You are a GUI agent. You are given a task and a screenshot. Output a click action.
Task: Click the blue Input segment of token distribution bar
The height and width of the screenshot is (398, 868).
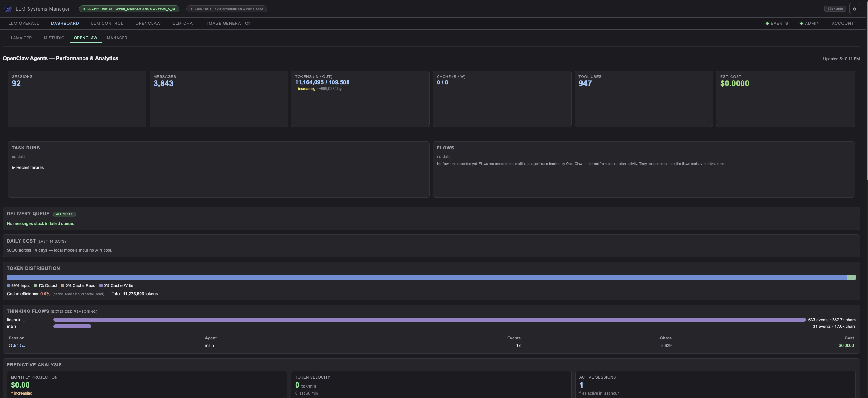pyautogui.click(x=427, y=277)
